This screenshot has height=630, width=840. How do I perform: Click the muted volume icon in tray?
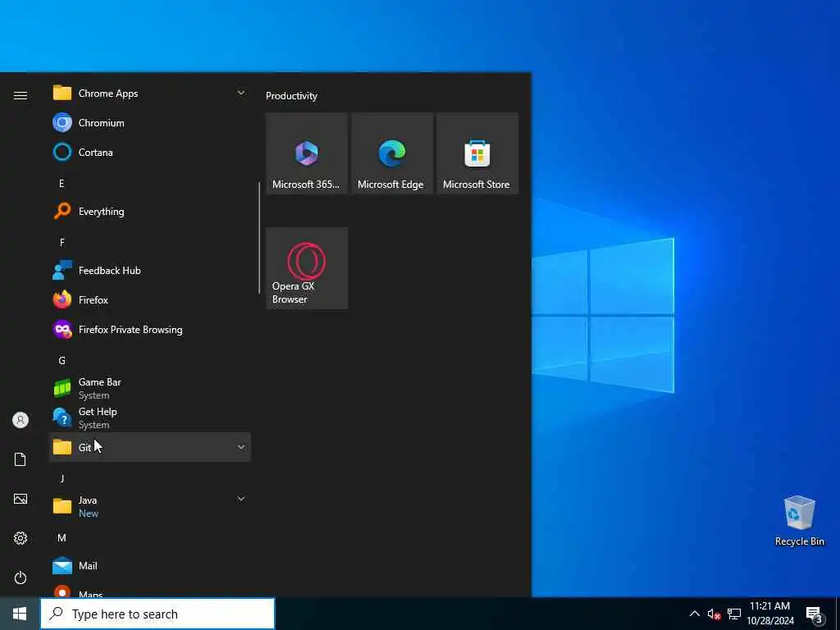714,614
